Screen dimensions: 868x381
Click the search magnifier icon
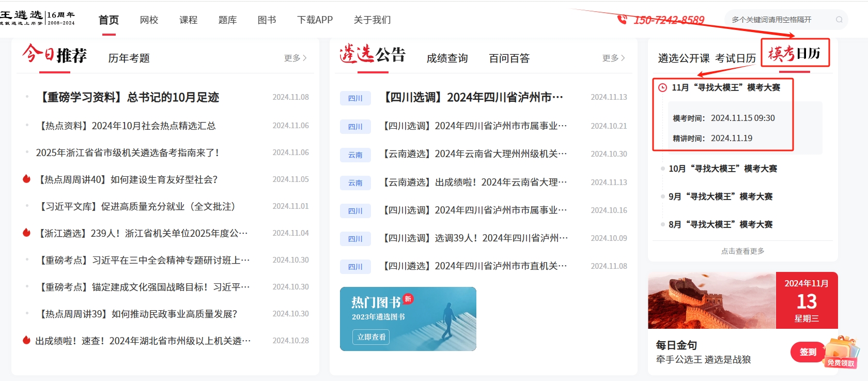(839, 20)
